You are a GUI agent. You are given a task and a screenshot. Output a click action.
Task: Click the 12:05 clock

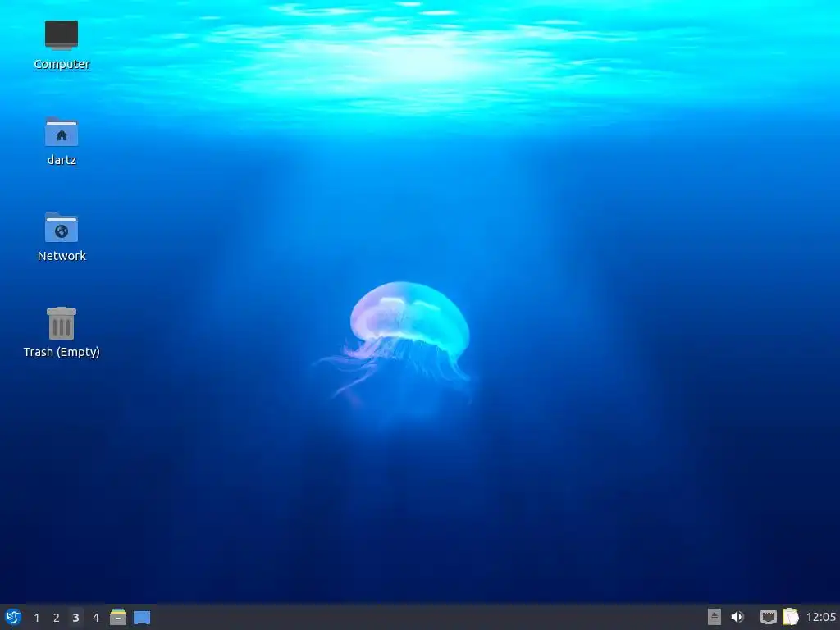coord(821,617)
